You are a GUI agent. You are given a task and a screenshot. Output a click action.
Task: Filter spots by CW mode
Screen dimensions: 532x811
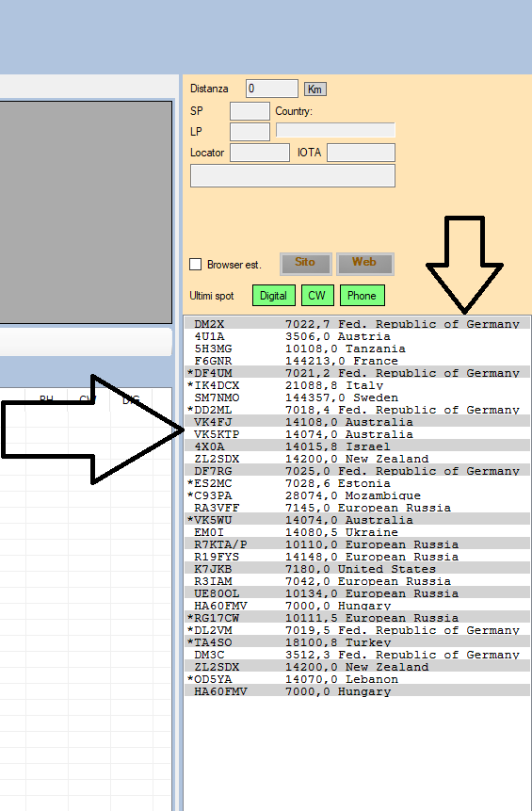pos(317,296)
